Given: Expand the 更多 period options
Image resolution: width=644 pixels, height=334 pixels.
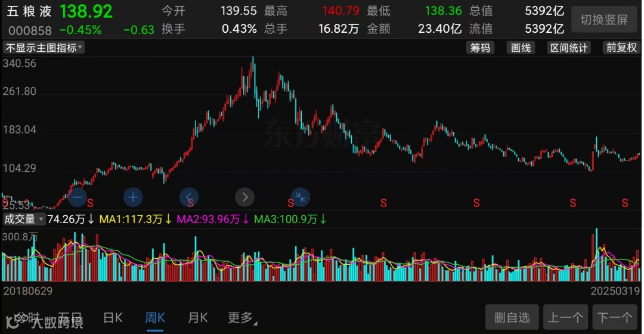Looking at the screenshot, I should 242,317.
